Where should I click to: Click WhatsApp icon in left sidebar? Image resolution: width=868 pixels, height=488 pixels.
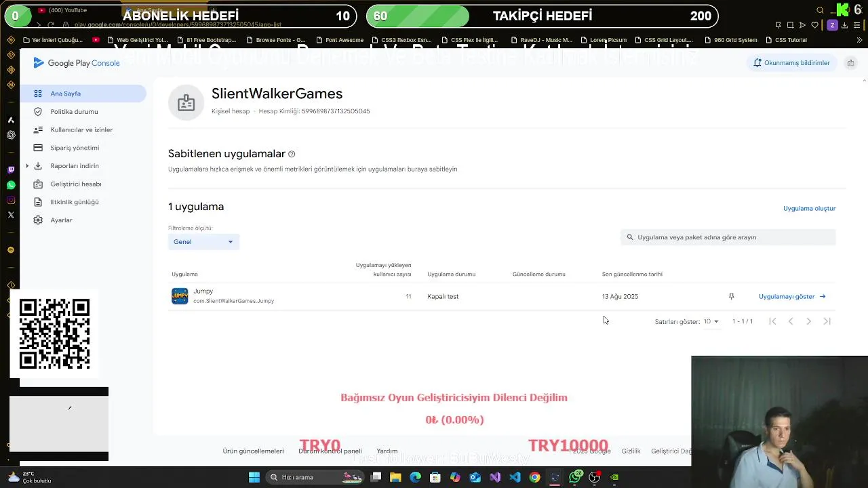click(x=11, y=185)
